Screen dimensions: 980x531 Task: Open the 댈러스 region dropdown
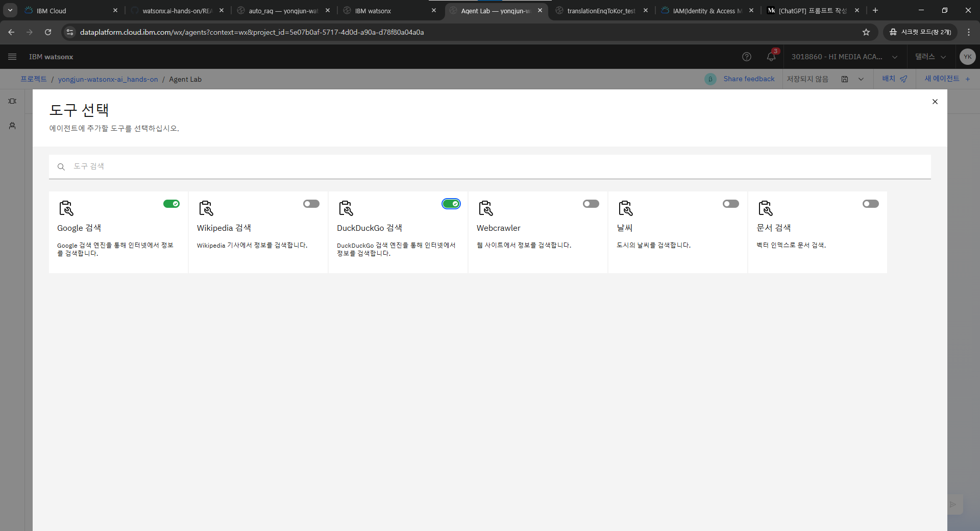coord(930,57)
